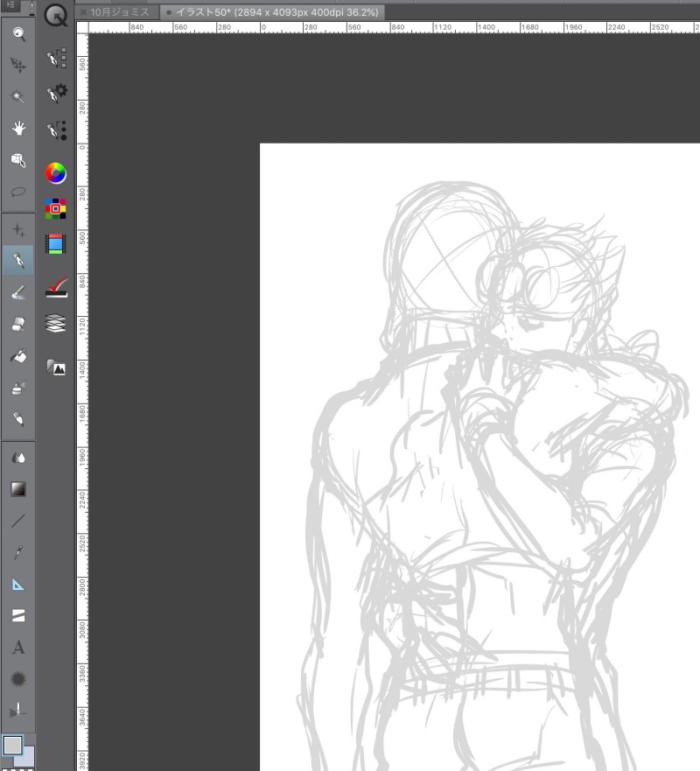Select the Gradient tool
Viewport: 700px width, 771px height.
click(17, 488)
